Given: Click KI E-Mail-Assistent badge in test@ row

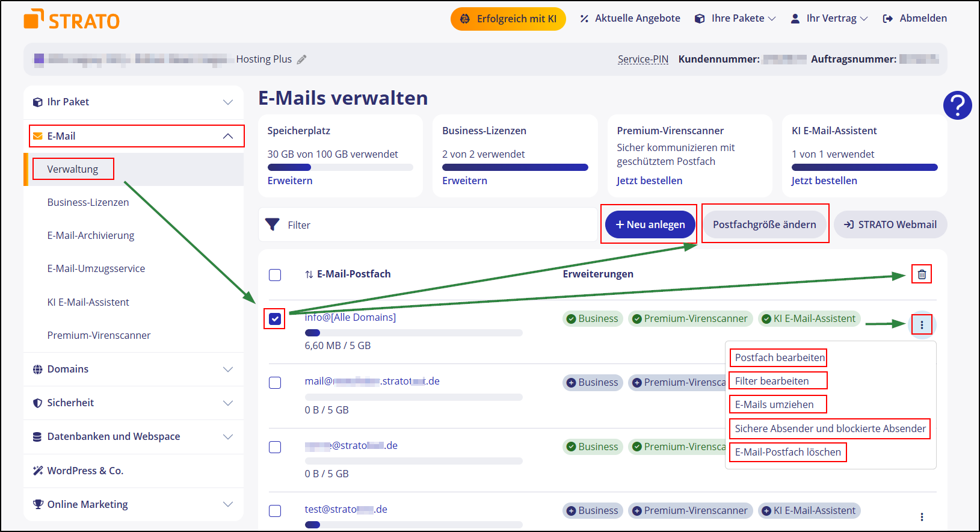Looking at the screenshot, I should 809,510.
